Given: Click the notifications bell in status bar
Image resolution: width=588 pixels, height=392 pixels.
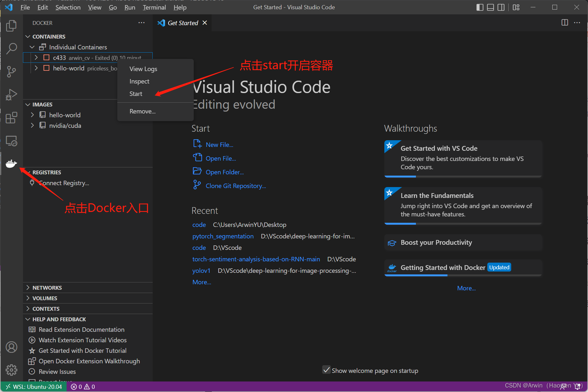Looking at the screenshot, I should click(577, 387).
